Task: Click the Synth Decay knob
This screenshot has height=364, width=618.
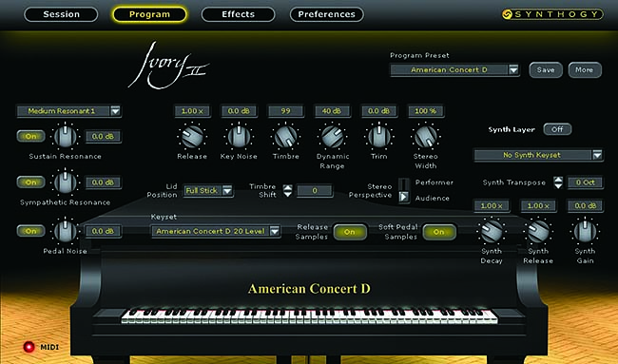Action: 492,231
